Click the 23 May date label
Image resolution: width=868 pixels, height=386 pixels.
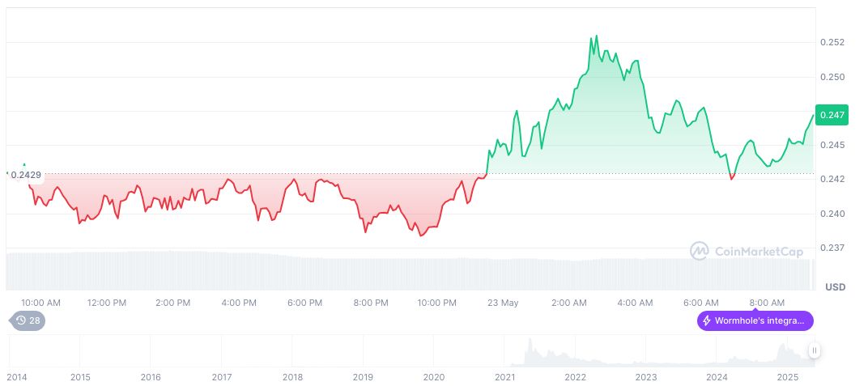point(504,303)
